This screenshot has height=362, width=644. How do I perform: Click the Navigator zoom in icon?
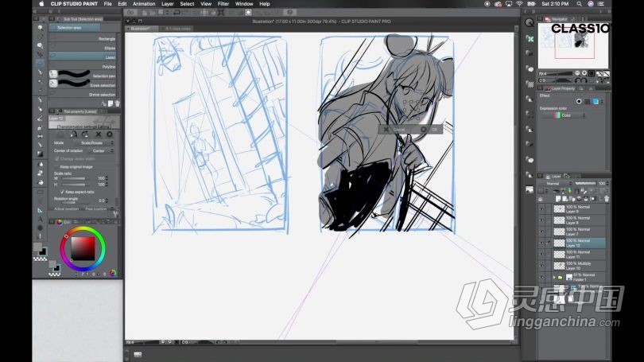click(584, 73)
